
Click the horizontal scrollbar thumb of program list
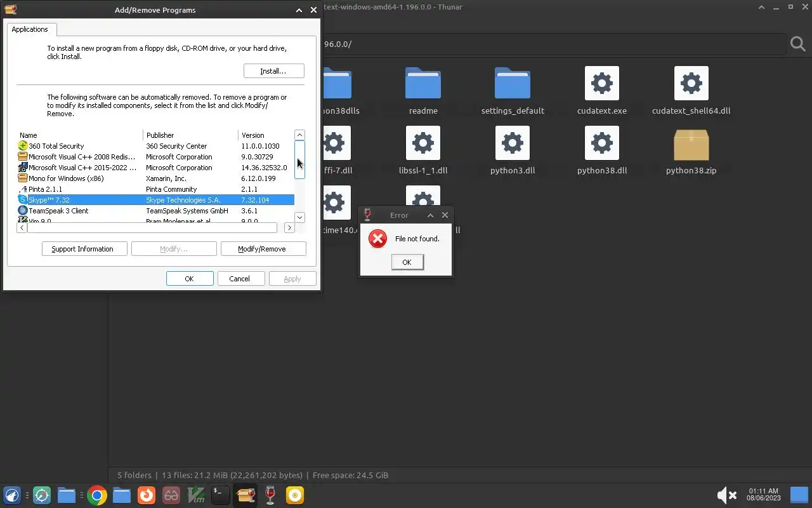tap(152, 227)
